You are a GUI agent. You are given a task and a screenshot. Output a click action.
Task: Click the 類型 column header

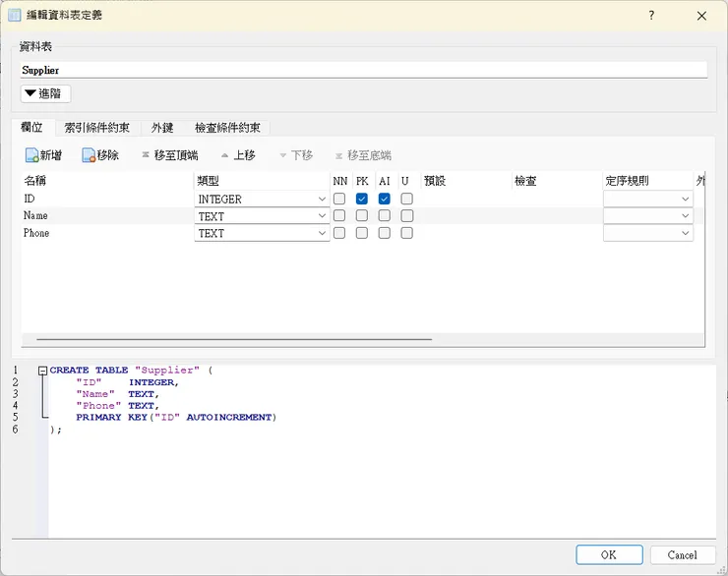262,181
